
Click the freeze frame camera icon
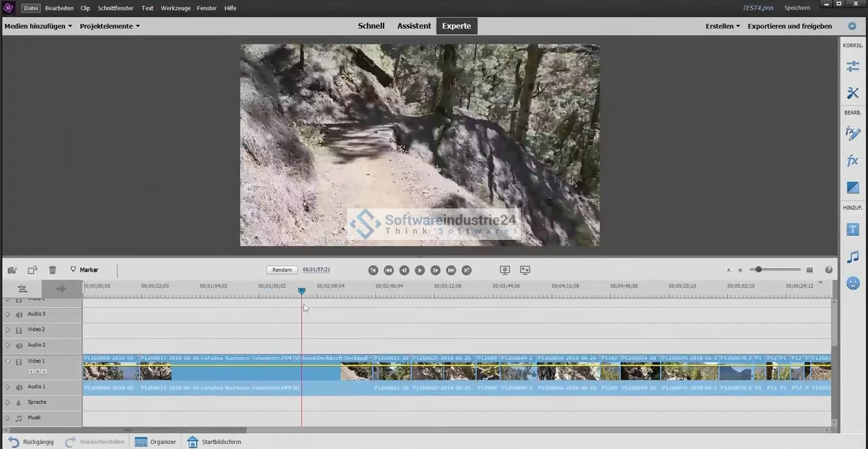[12, 270]
